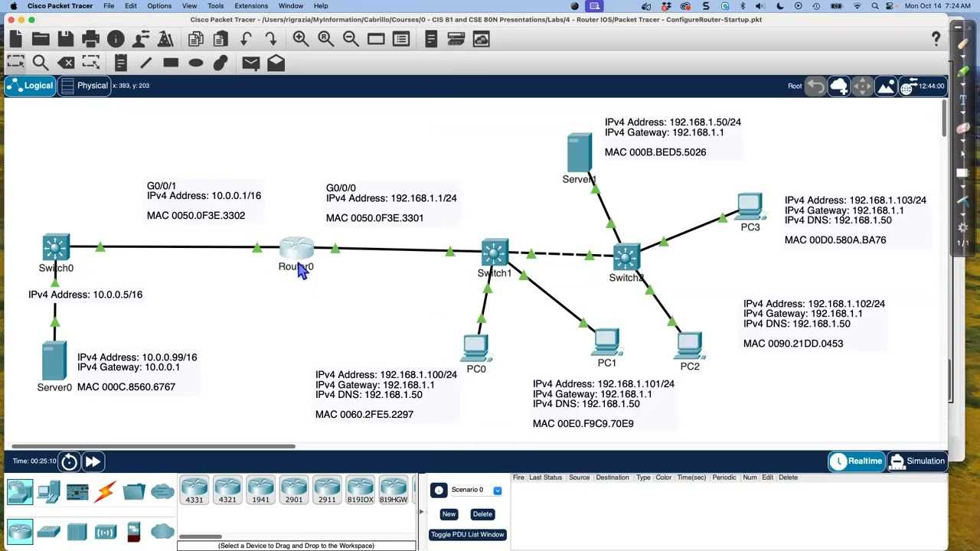Open Network Information icon
This screenshot has height=551, width=980.
[x=116, y=39]
